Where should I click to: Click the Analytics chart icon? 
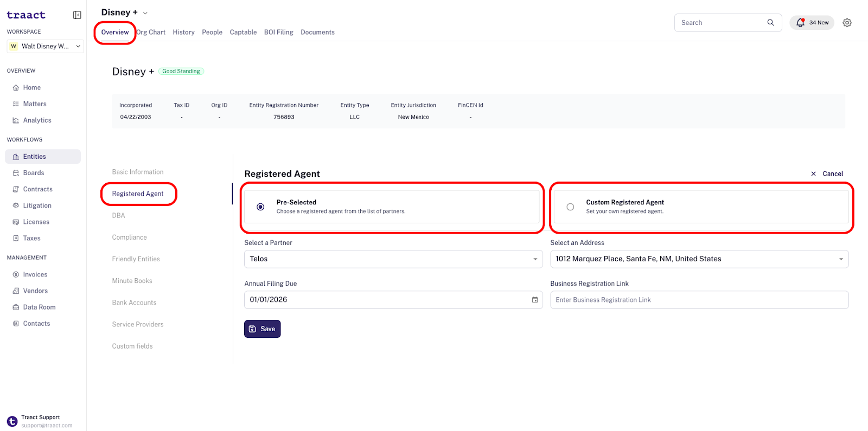(16, 120)
